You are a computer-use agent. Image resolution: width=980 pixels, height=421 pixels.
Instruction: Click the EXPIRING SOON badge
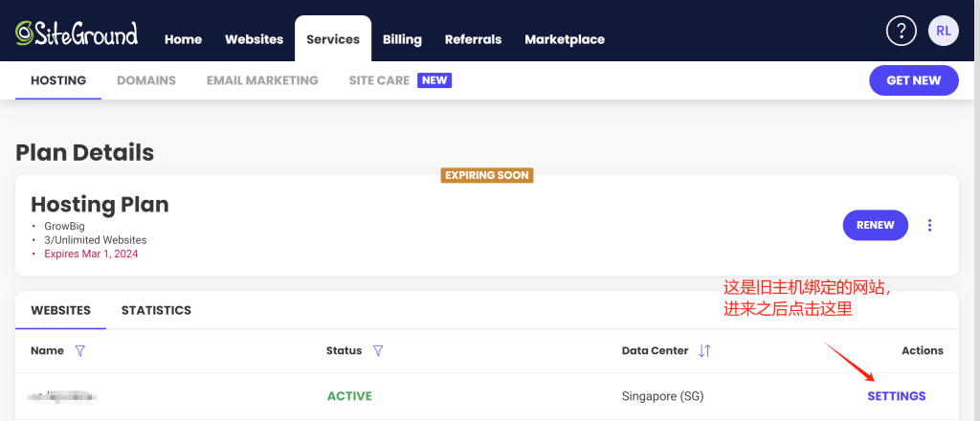click(x=487, y=175)
